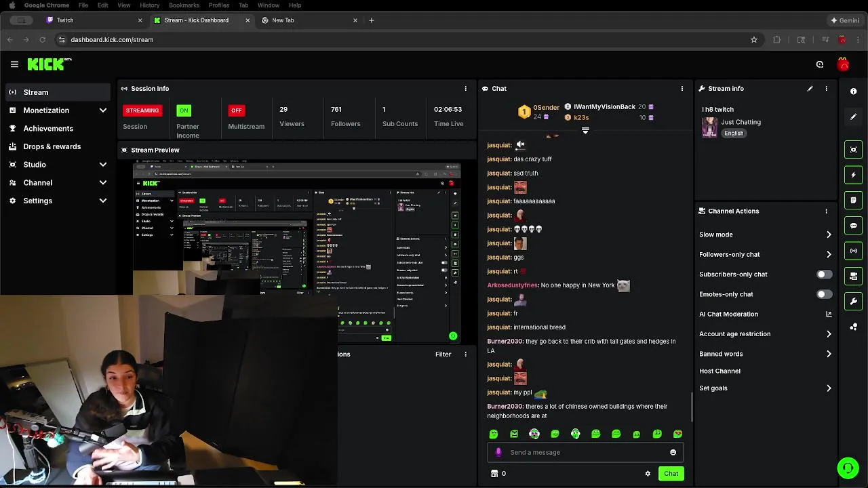The height and width of the screenshot is (488, 868).
Task: Bookmark this page with the star icon
Action: click(x=753, y=40)
